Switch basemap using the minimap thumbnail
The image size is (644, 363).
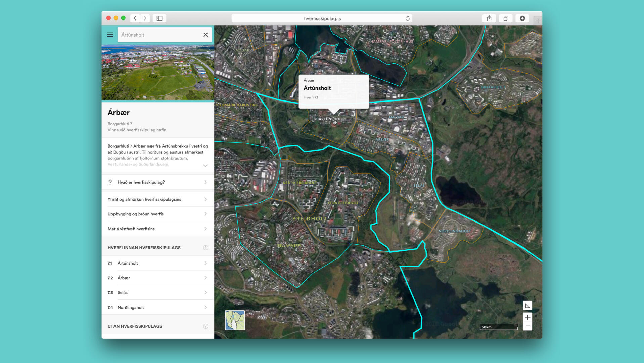point(235,320)
